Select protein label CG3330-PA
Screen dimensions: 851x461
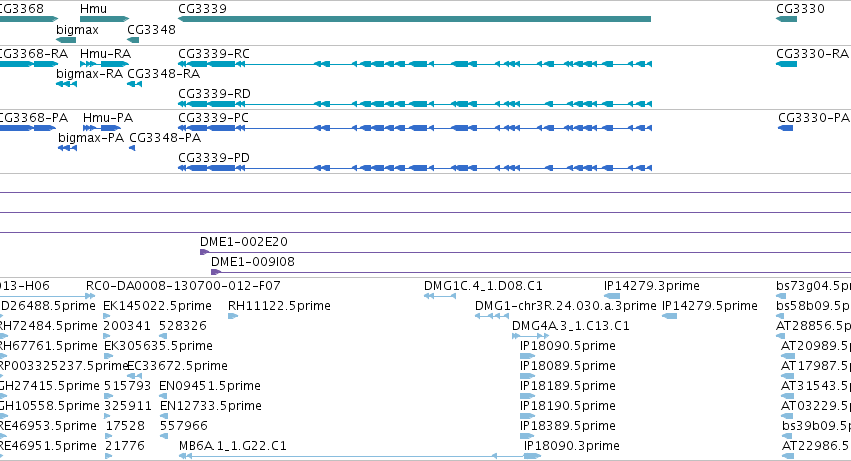click(814, 118)
